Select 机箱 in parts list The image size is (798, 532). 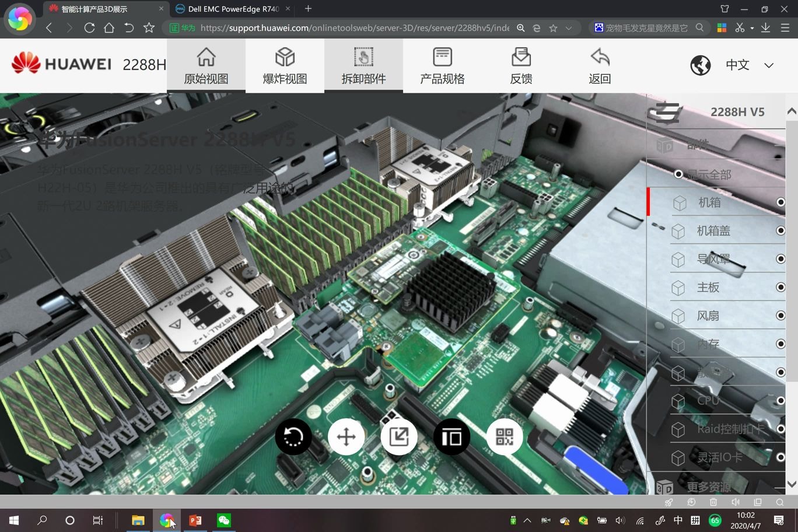coord(709,202)
